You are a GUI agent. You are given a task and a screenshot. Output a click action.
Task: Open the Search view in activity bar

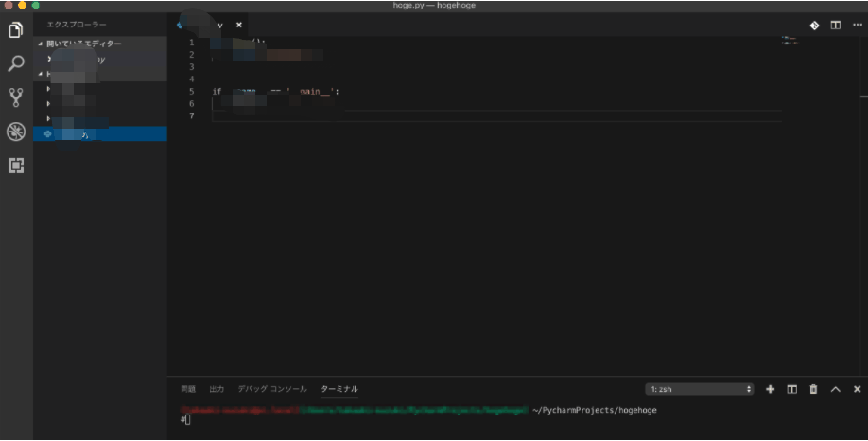point(15,64)
